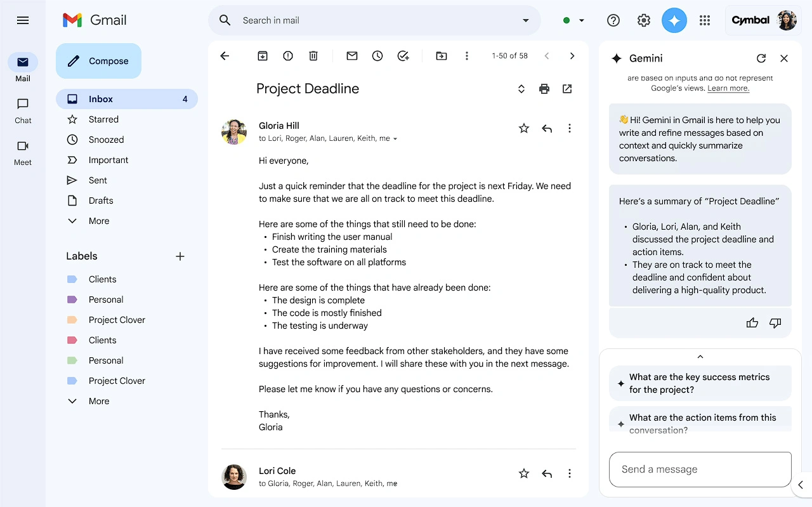Open the toolbar More options menu
This screenshot has height=507, width=812.
[x=467, y=56]
